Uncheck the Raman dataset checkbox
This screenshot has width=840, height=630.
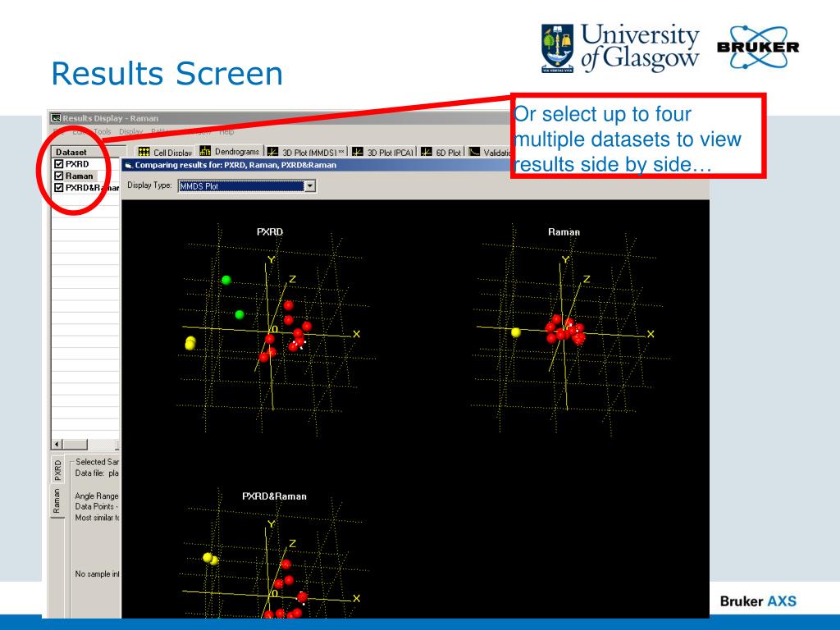(59, 176)
